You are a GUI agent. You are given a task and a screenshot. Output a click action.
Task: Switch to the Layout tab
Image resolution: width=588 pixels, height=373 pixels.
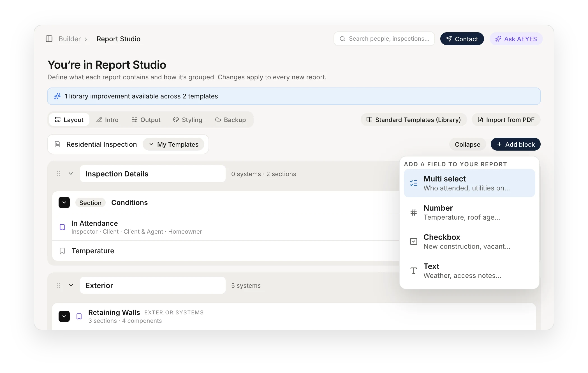point(69,120)
